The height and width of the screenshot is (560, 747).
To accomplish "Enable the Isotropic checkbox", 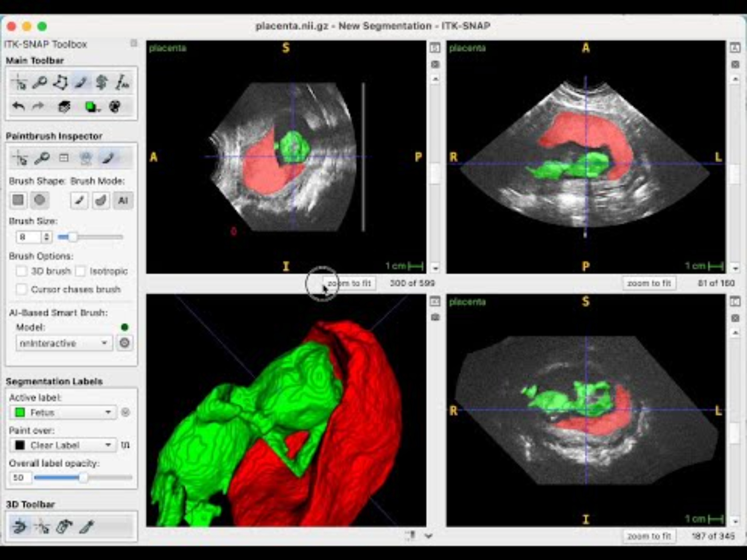I will point(80,271).
